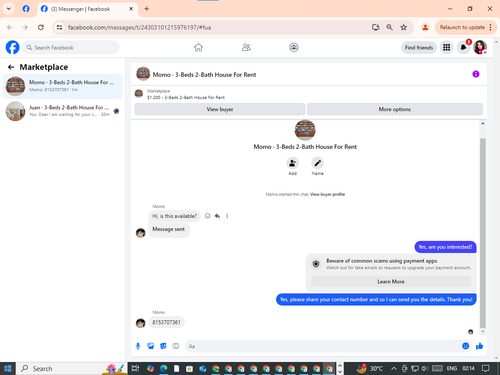Open conversation information purple icon
Screen dimensions: 500x375
click(476, 74)
